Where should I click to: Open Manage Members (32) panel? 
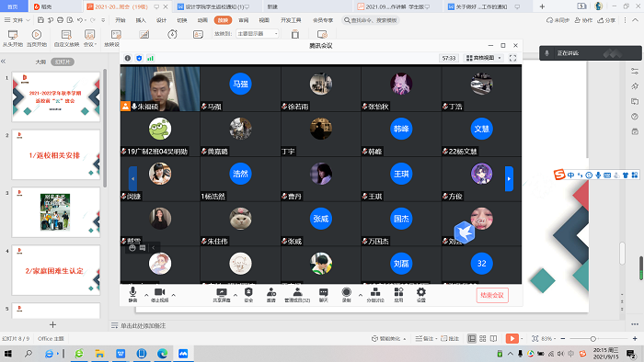[297, 295]
